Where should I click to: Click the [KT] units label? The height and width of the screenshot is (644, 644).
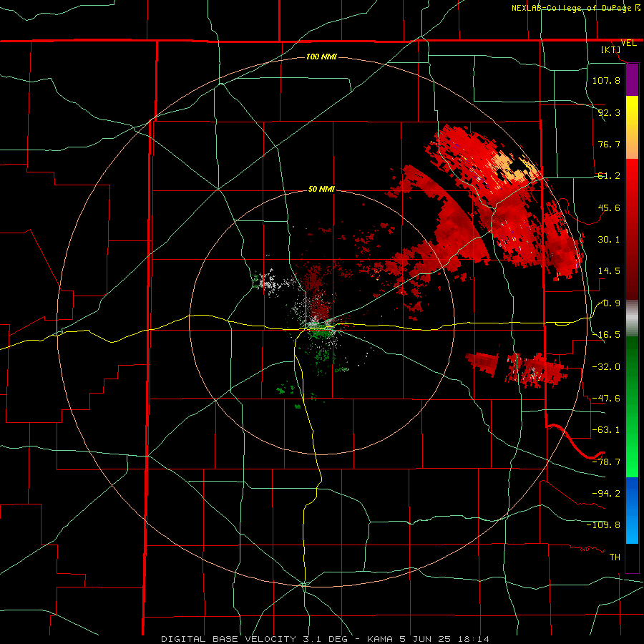[611, 49]
